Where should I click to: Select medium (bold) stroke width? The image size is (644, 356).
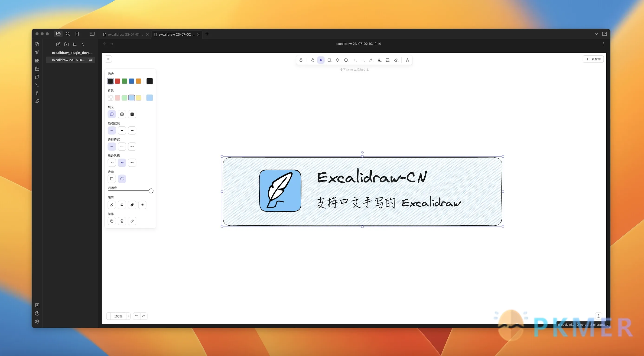(122, 130)
